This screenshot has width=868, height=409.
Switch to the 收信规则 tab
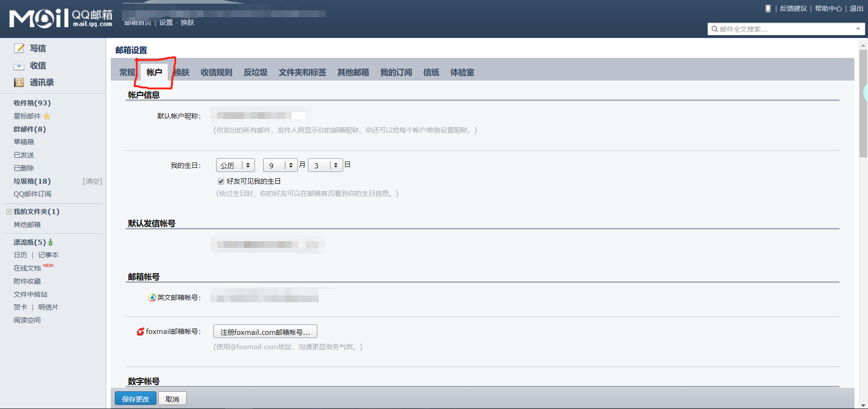point(217,72)
